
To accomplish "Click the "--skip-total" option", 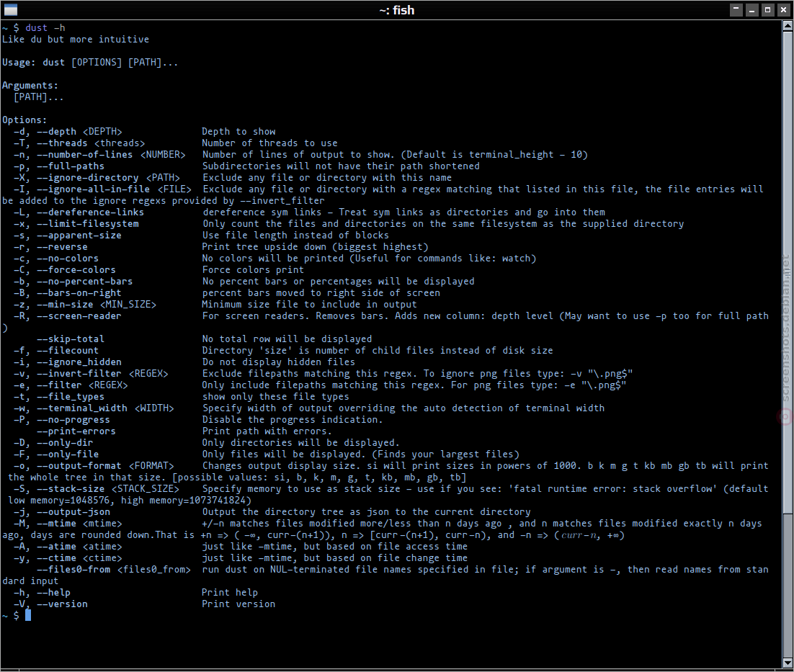I will [x=71, y=339].
